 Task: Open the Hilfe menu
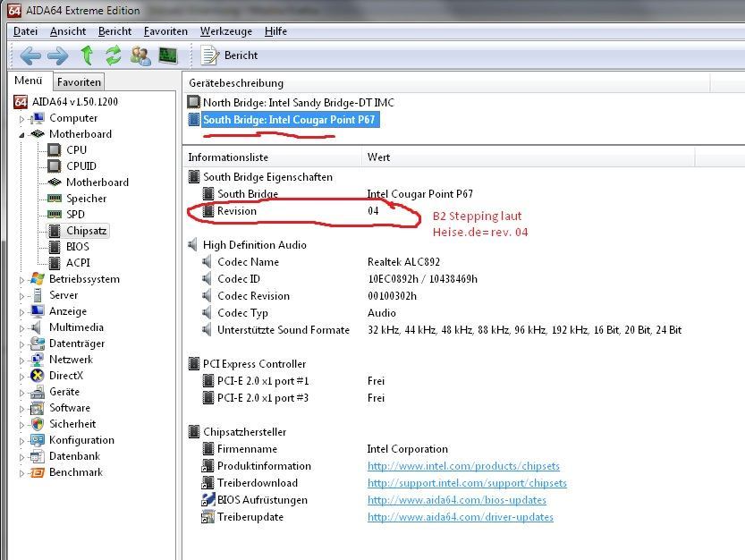(275, 31)
